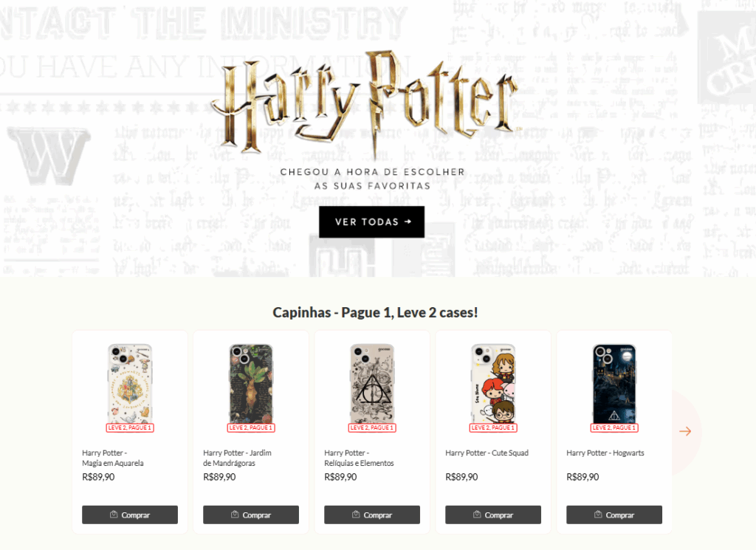Click the orange next-arrow on product carousel
Viewport: 756px width, 550px height.
685,431
